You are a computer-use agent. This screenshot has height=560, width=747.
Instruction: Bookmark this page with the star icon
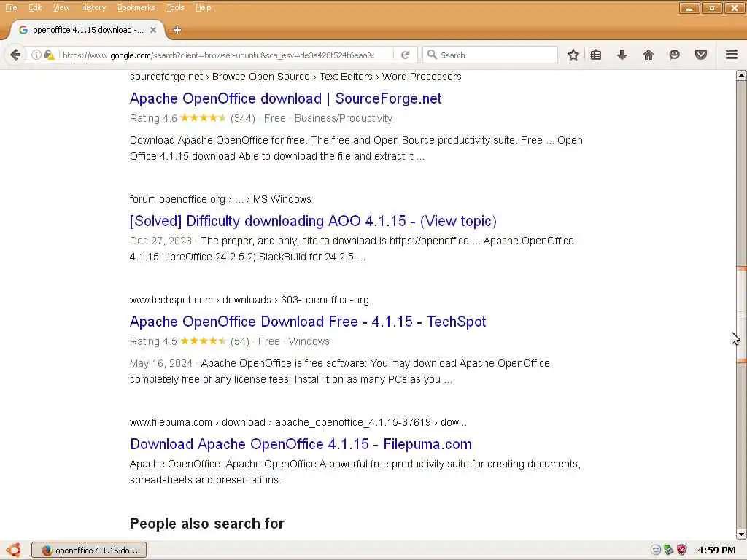pyautogui.click(x=573, y=55)
